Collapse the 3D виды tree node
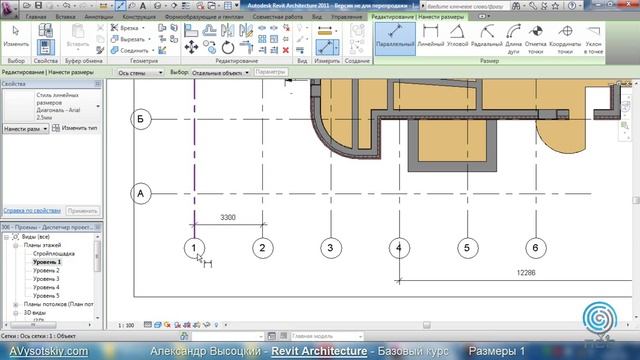The width and height of the screenshot is (640, 360). click(16, 313)
